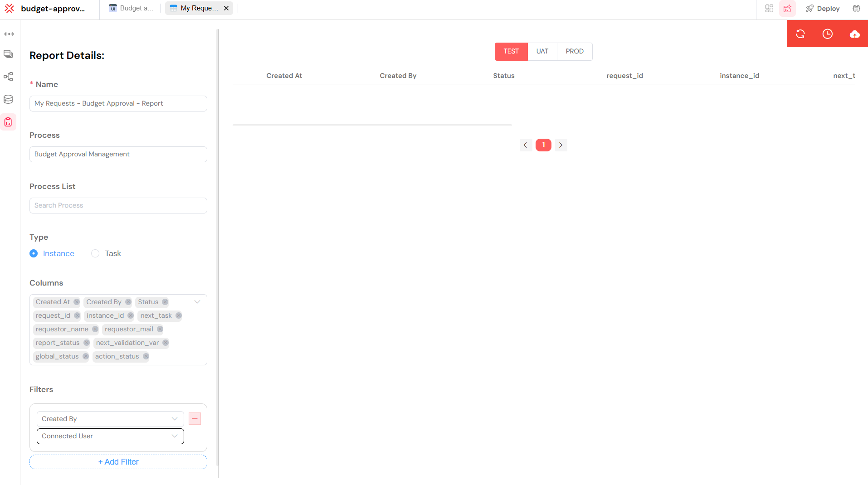Click the cloud upload icon
868x485 pixels.
[x=855, y=34]
